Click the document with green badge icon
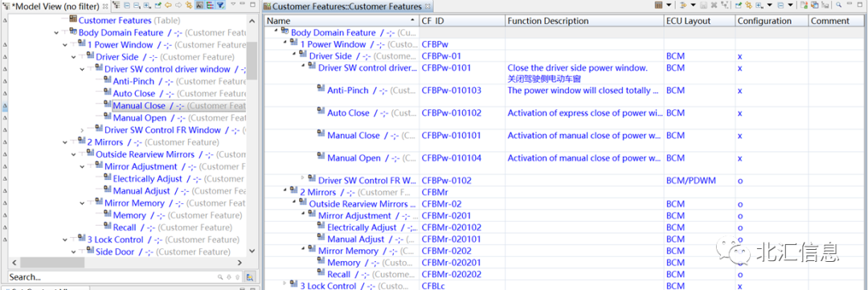 (805, 5)
